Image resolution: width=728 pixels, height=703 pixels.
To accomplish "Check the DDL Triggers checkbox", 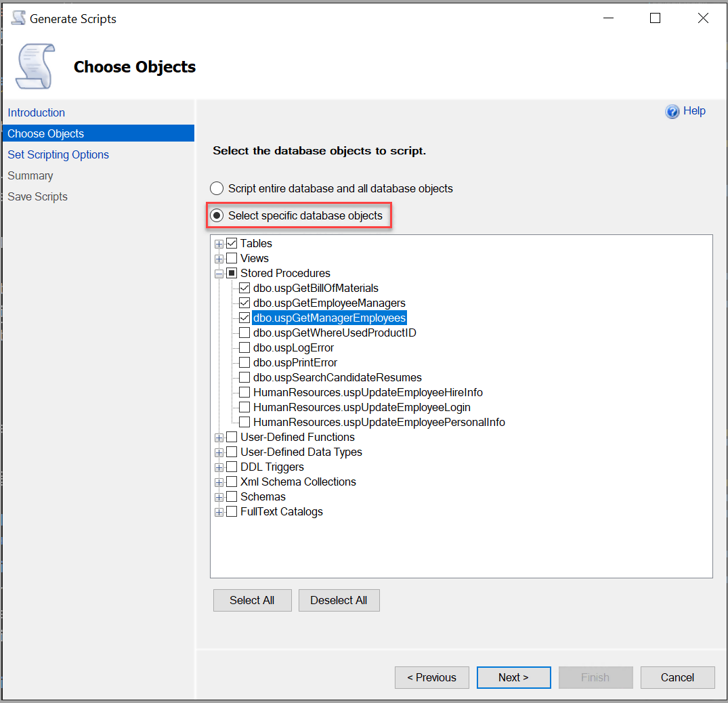I will [232, 467].
